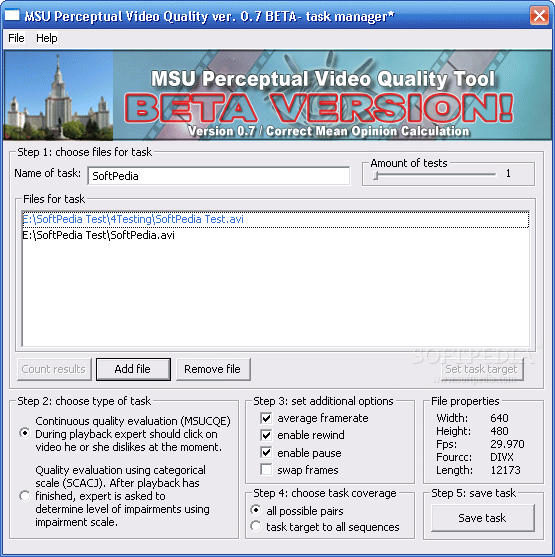
Task: Toggle the average framerate checkbox
Action: [266, 418]
